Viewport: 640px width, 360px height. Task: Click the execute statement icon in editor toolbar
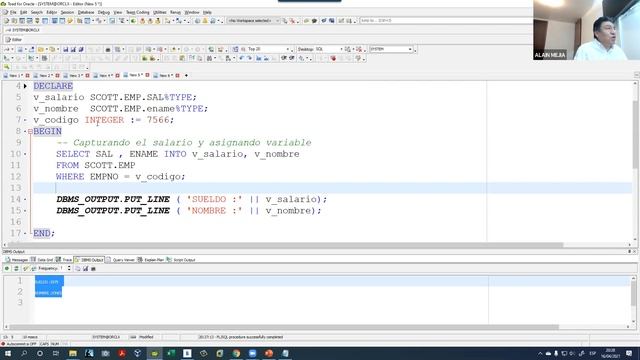click(7, 58)
